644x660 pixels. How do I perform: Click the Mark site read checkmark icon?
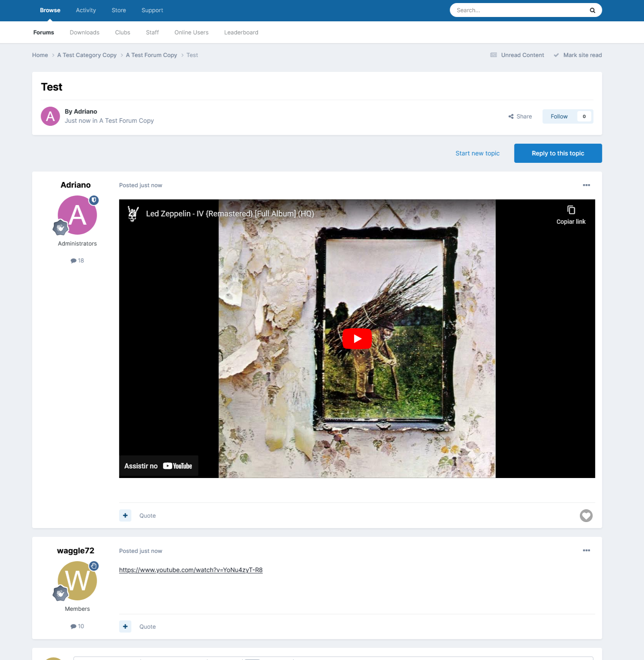point(556,55)
